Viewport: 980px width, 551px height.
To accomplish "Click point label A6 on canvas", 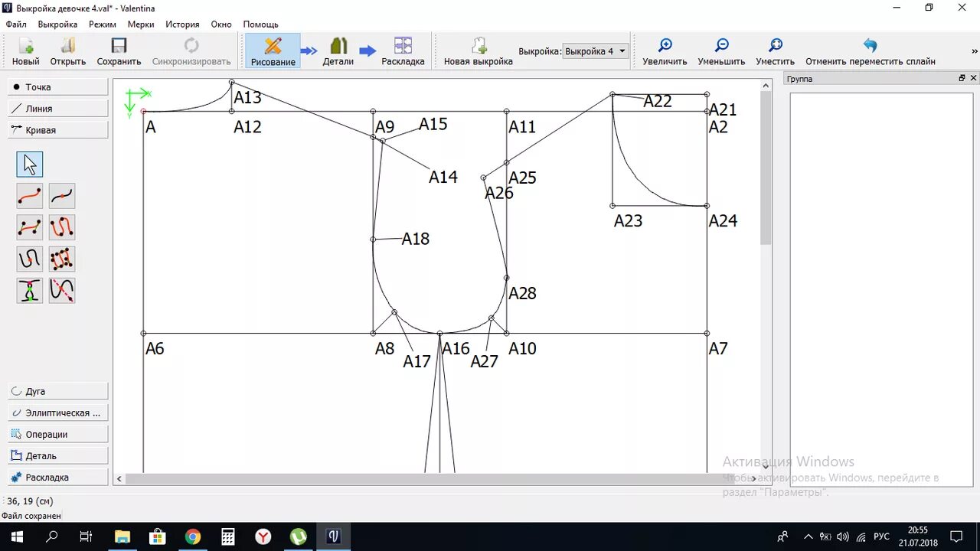I will click(x=155, y=349).
